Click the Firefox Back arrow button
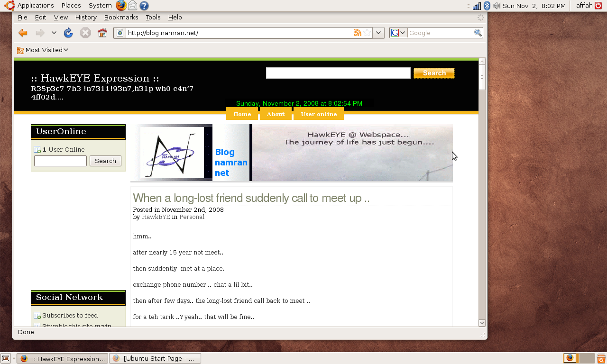Screen dimensions: 607x364 (23, 33)
